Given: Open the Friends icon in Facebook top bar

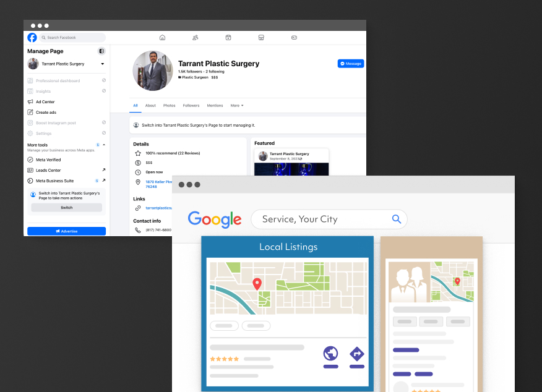Looking at the screenshot, I should point(196,37).
